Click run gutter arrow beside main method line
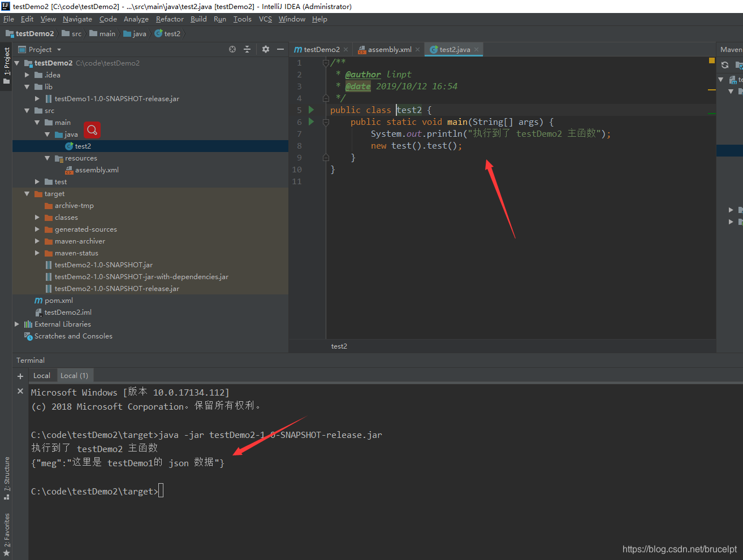 [312, 121]
